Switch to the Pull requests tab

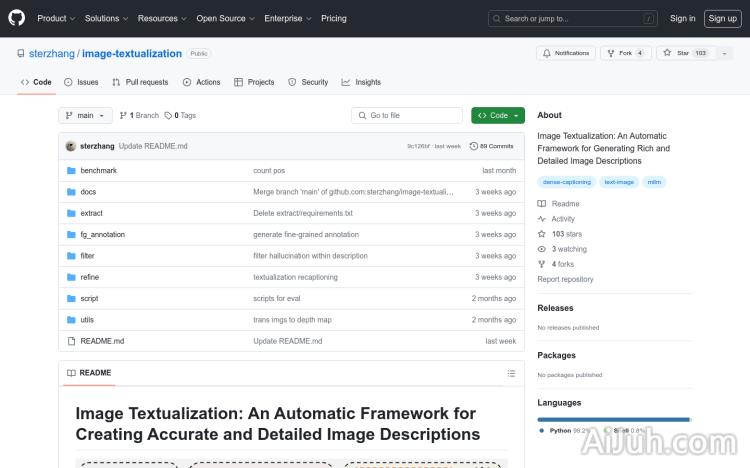(x=140, y=82)
